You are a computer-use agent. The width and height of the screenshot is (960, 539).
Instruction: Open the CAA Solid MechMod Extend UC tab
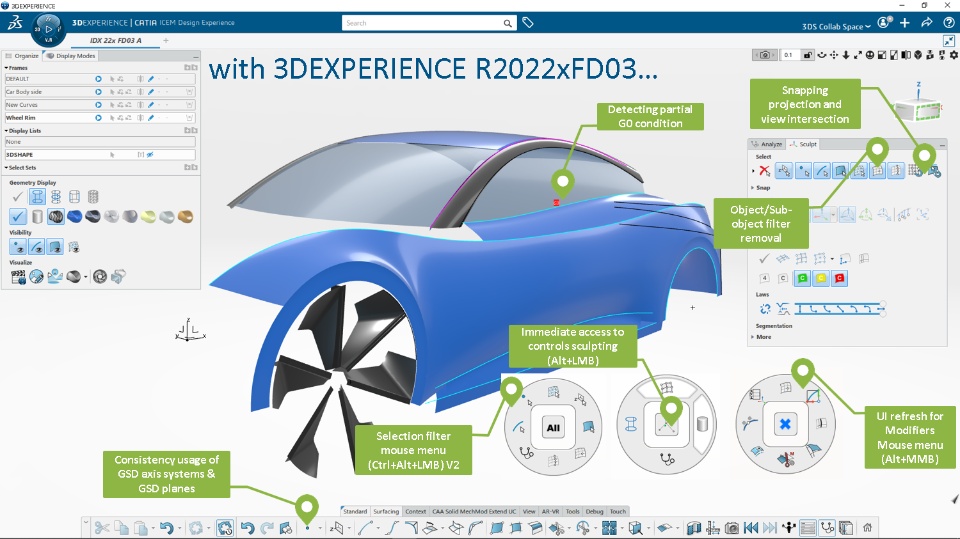tap(474, 511)
